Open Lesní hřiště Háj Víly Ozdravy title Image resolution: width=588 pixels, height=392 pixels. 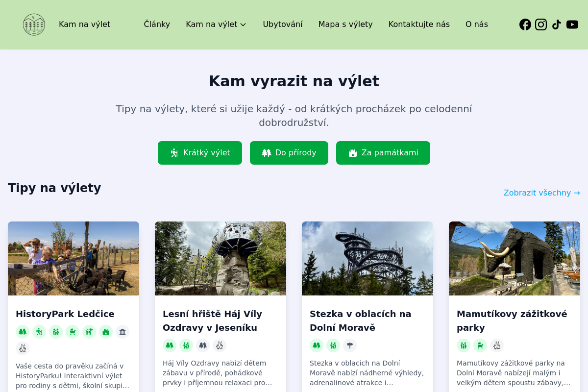(213, 321)
